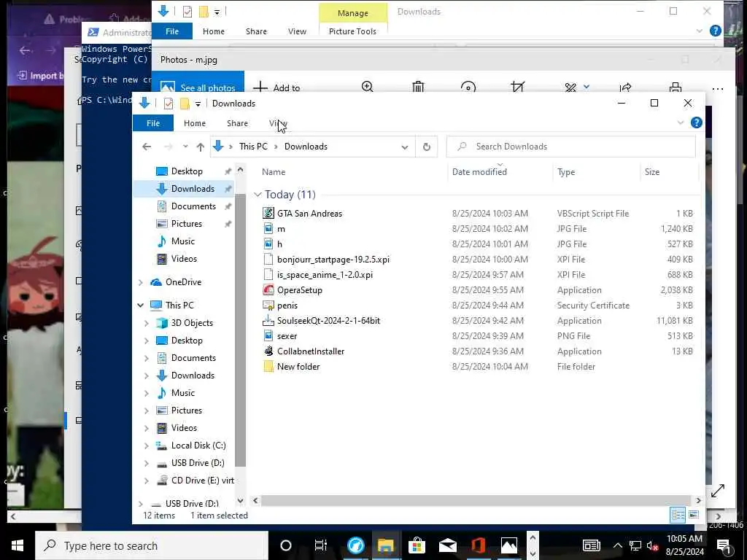
Task: Open Microsoft Store from taskbar
Action: tap(416, 545)
